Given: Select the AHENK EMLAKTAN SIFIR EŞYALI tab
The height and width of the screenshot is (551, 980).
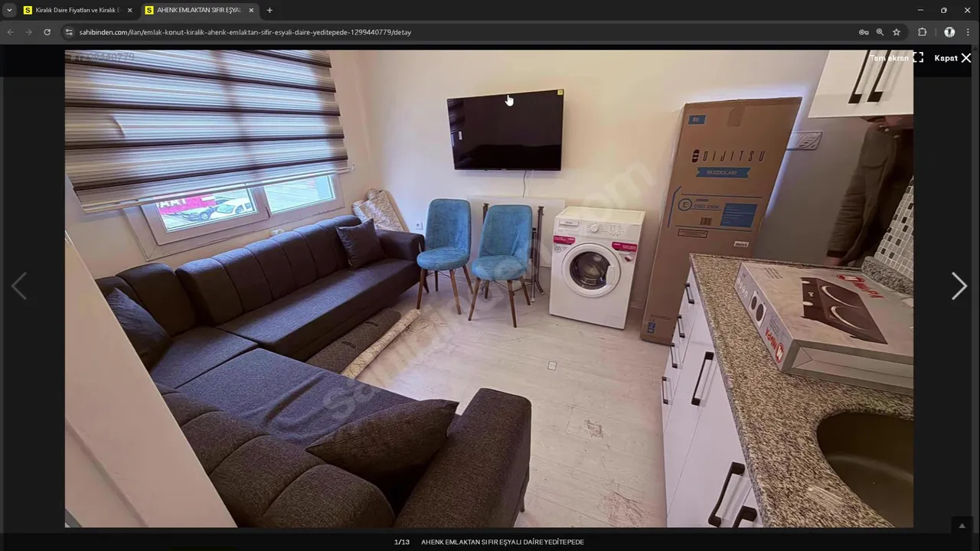Looking at the screenshot, I should (198, 10).
